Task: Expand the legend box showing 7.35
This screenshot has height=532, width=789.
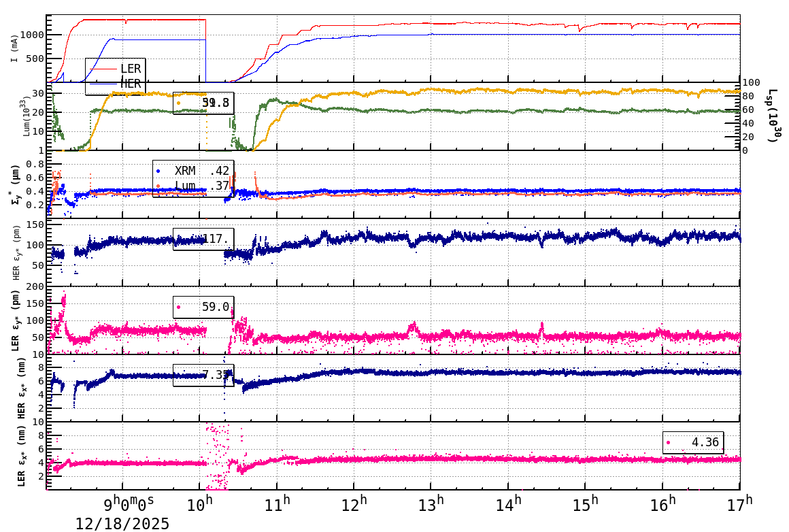Action: 204,373
